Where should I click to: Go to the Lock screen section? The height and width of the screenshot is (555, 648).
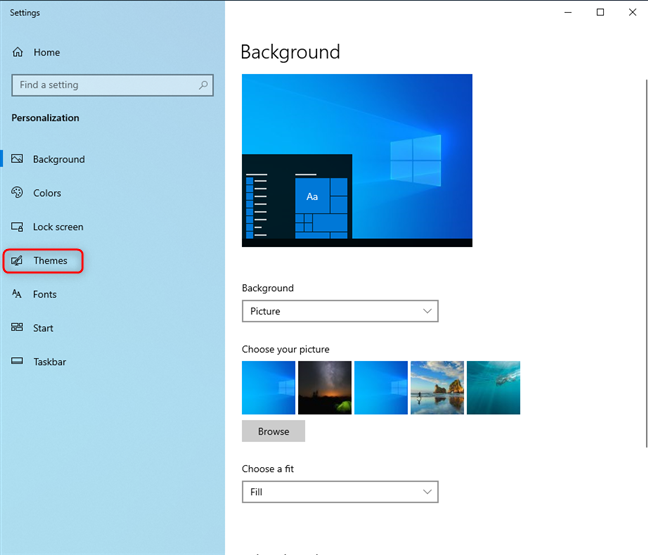coord(58,227)
